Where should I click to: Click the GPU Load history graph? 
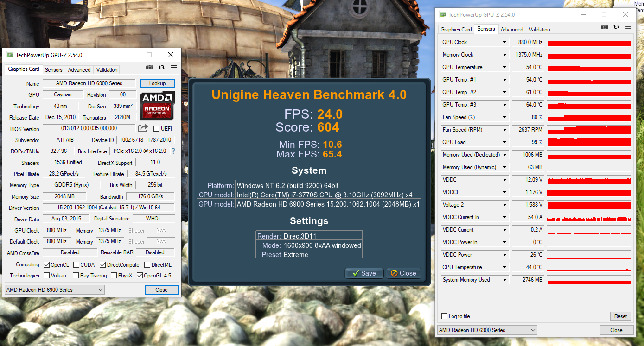point(589,142)
